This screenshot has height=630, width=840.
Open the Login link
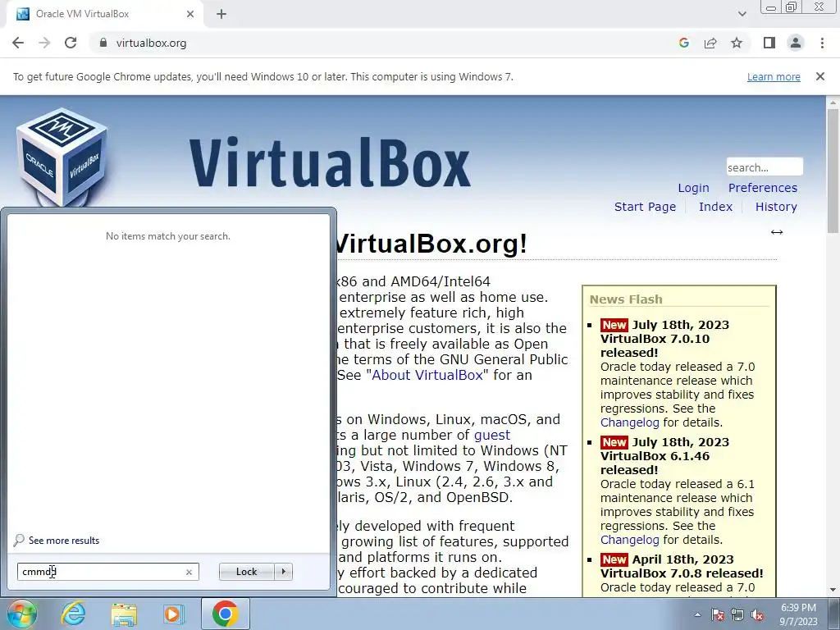(693, 188)
